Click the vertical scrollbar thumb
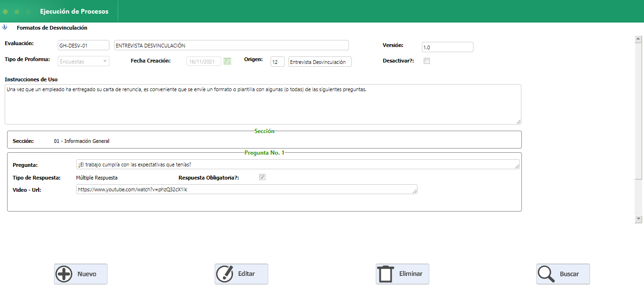The image size is (644, 298). click(x=638, y=111)
